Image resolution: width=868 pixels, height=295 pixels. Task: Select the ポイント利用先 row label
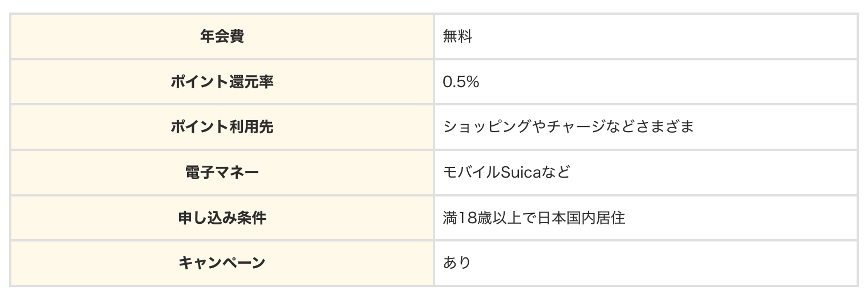click(x=222, y=127)
